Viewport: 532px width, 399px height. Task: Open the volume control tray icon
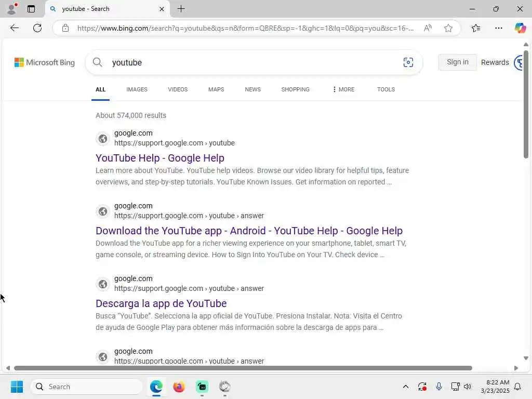[468, 387]
